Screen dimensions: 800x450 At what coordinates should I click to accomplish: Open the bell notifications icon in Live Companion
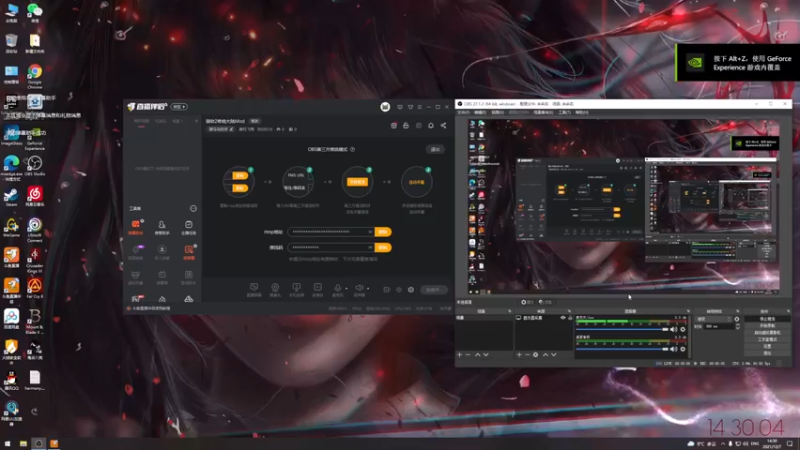[431, 126]
